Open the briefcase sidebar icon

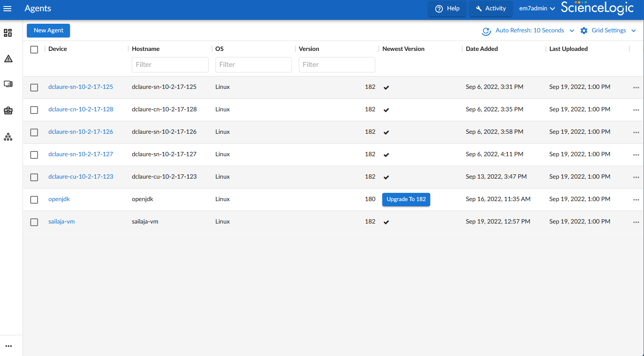tap(8, 111)
